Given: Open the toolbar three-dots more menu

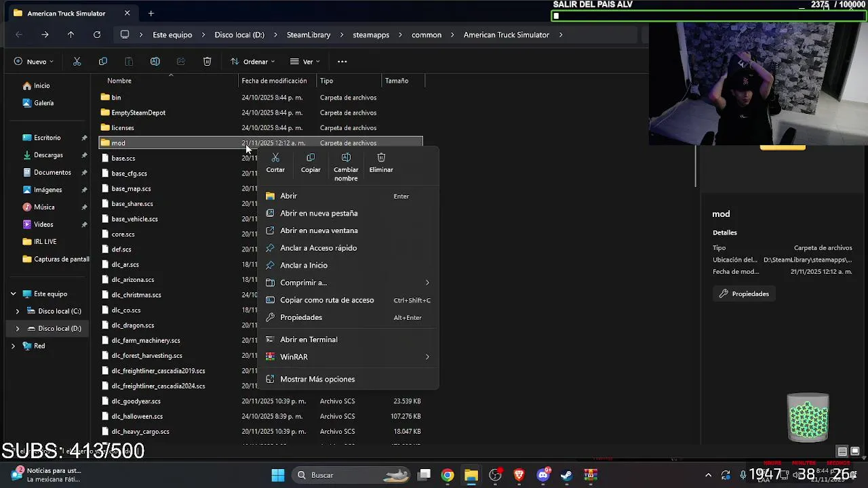Looking at the screenshot, I should click(342, 62).
